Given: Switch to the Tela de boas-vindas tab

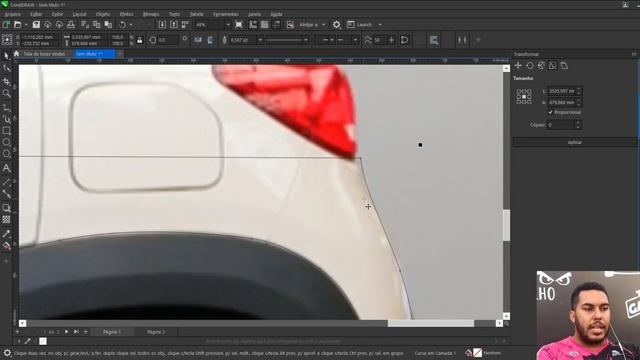Looking at the screenshot, I should click(44, 54).
